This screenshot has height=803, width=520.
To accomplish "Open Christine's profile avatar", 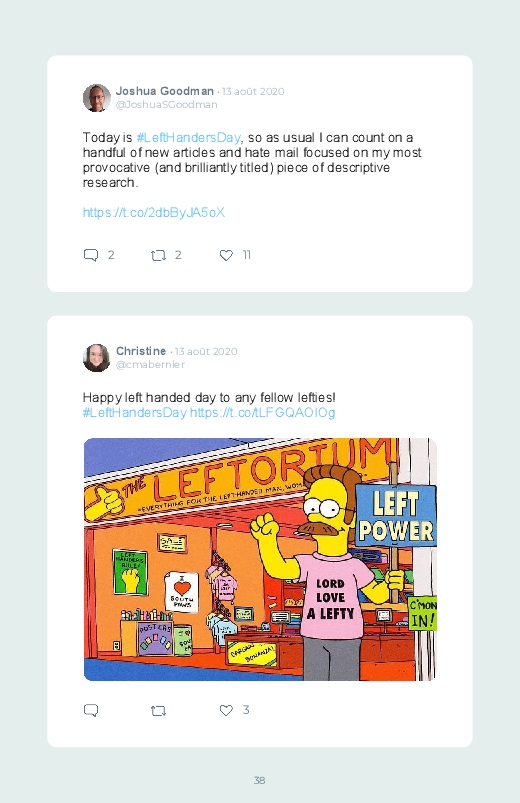I will point(97,358).
